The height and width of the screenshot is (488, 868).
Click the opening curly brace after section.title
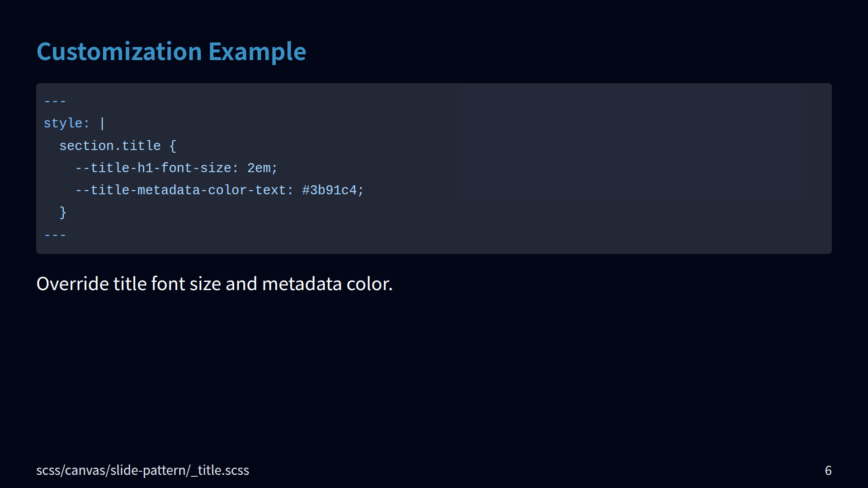[173, 146]
